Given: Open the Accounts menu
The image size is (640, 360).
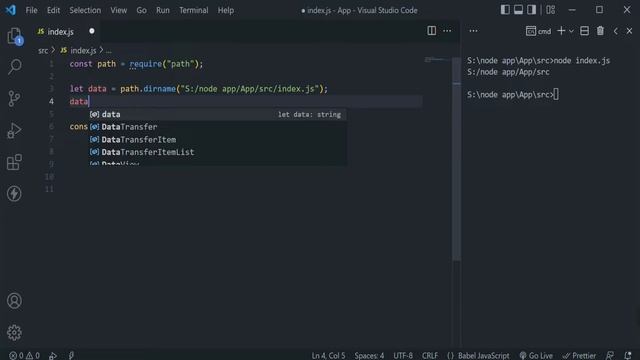Looking at the screenshot, I should (14, 301).
